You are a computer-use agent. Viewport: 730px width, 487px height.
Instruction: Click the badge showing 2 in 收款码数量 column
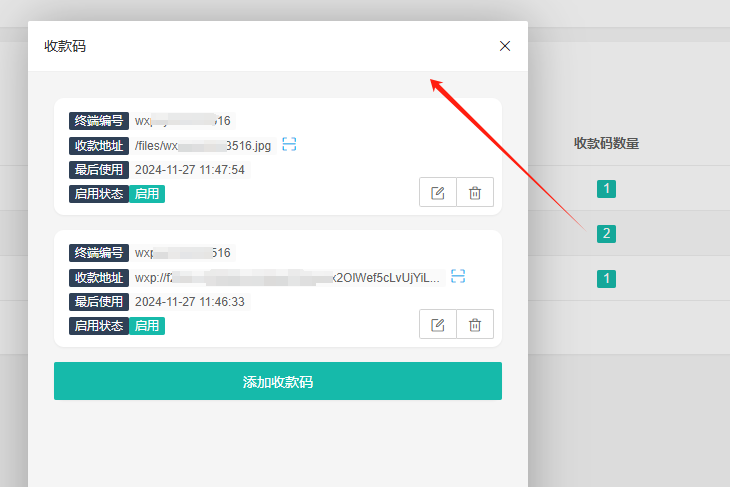[x=606, y=234]
